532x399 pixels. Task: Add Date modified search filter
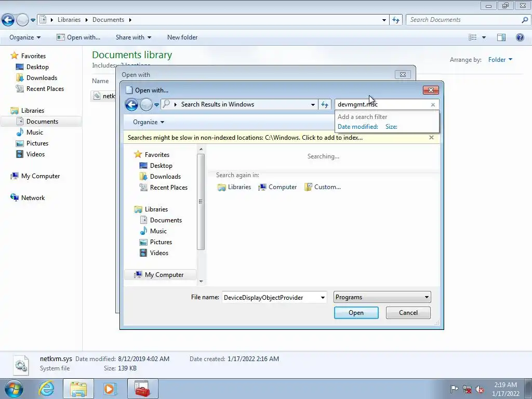click(x=357, y=127)
